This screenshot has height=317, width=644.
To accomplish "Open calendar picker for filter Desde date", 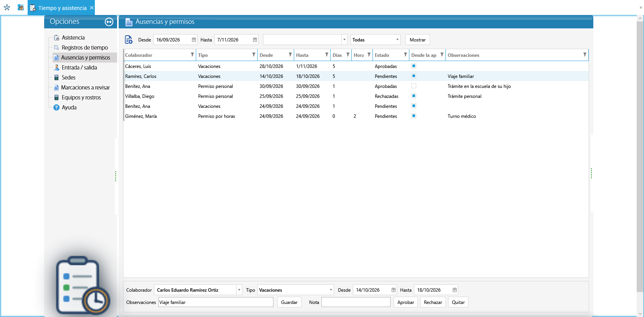I will (194, 40).
